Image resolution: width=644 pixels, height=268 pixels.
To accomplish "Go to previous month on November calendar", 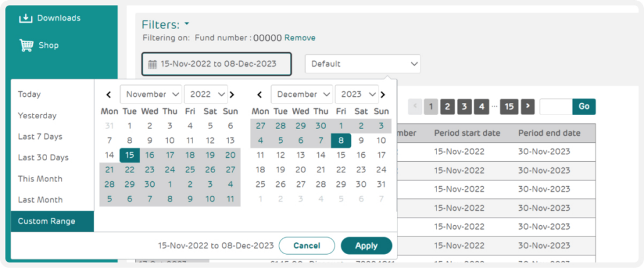I will click(x=108, y=94).
